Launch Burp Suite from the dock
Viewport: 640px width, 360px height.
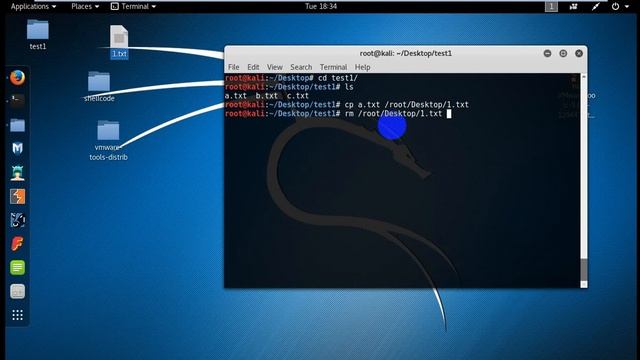17,196
